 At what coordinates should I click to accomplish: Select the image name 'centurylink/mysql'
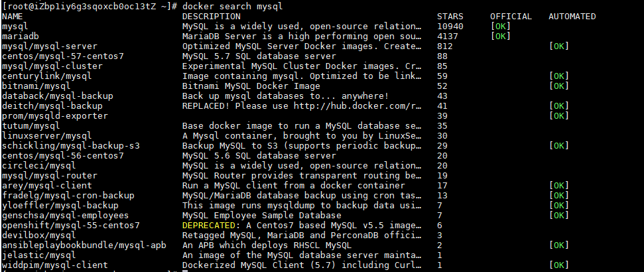[x=47, y=76]
